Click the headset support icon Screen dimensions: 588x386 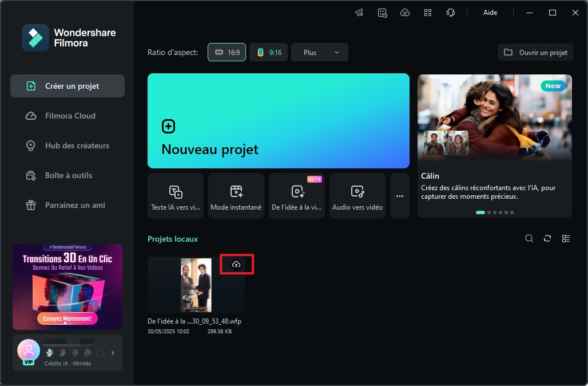point(451,13)
